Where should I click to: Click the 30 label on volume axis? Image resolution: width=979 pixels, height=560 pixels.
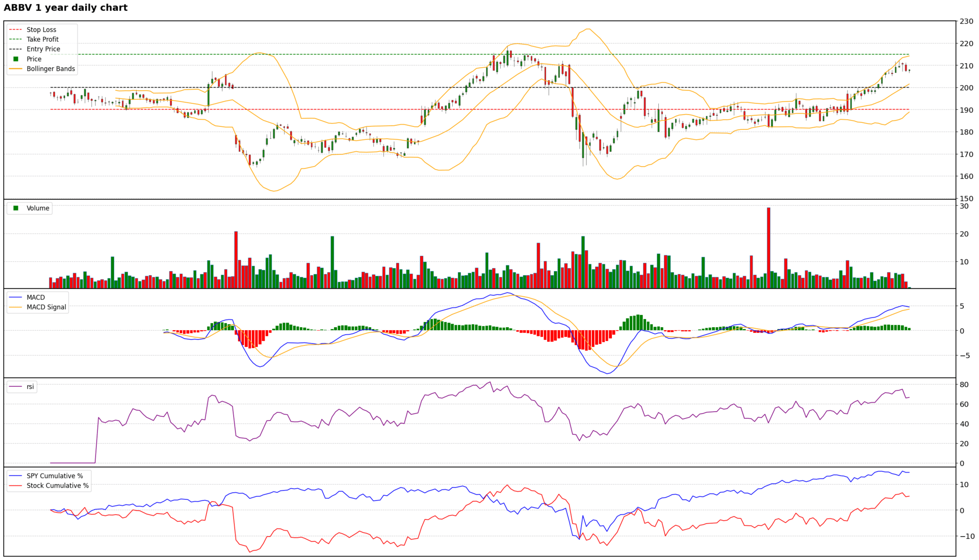[x=964, y=206]
